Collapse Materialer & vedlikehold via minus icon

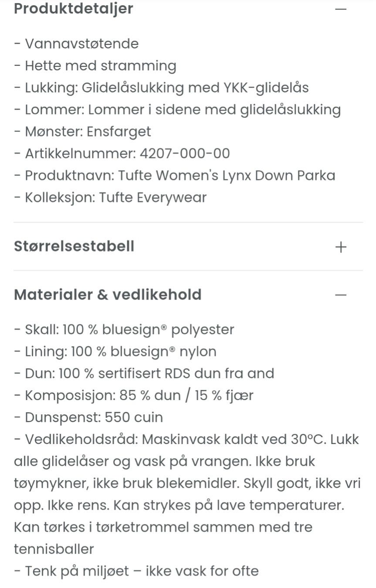(341, 295)
